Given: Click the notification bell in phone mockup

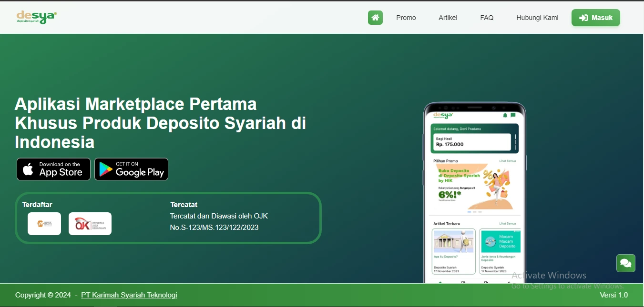Looking at the screenshot, I should point(505,115).
